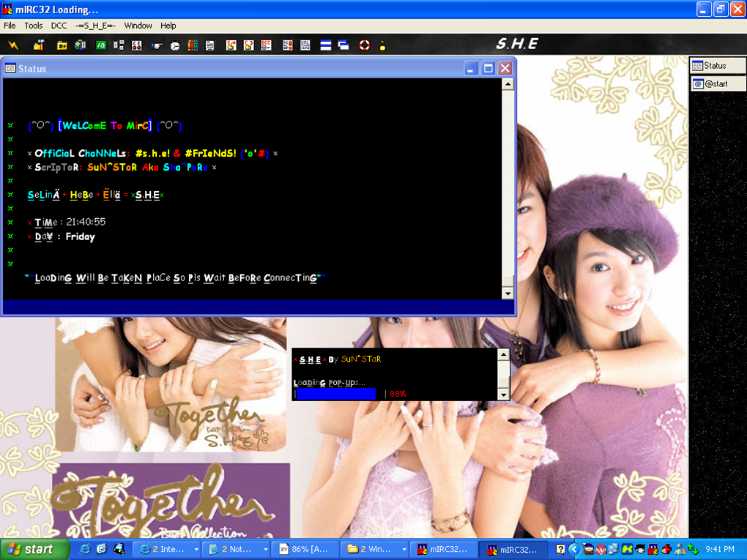The width and height of the screenshot is (747, 560).
Task: Open the DCC menu
Action: (x=59, y=26)
